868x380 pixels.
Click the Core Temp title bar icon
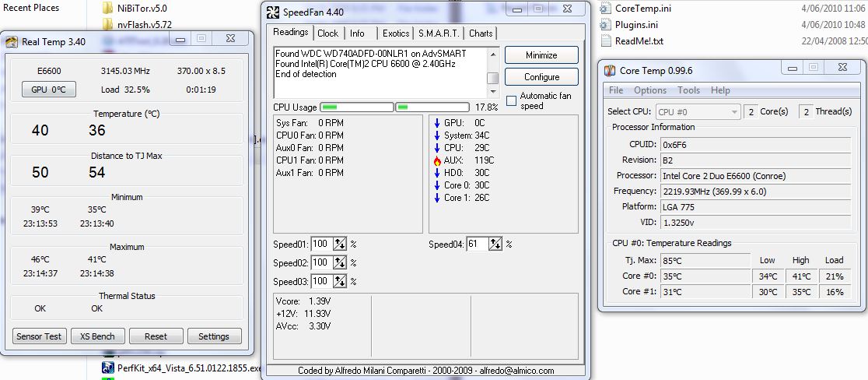(x=610, y=70)
